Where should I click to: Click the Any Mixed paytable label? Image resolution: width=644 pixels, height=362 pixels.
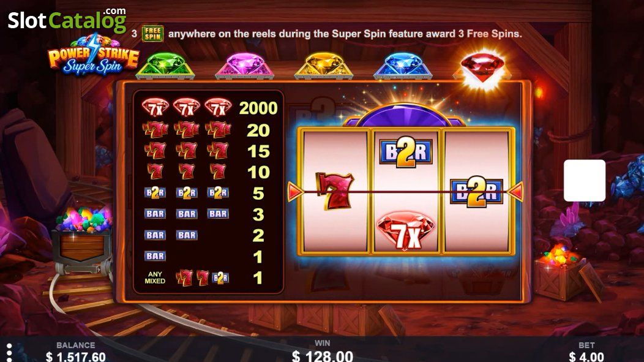(155, 277)
